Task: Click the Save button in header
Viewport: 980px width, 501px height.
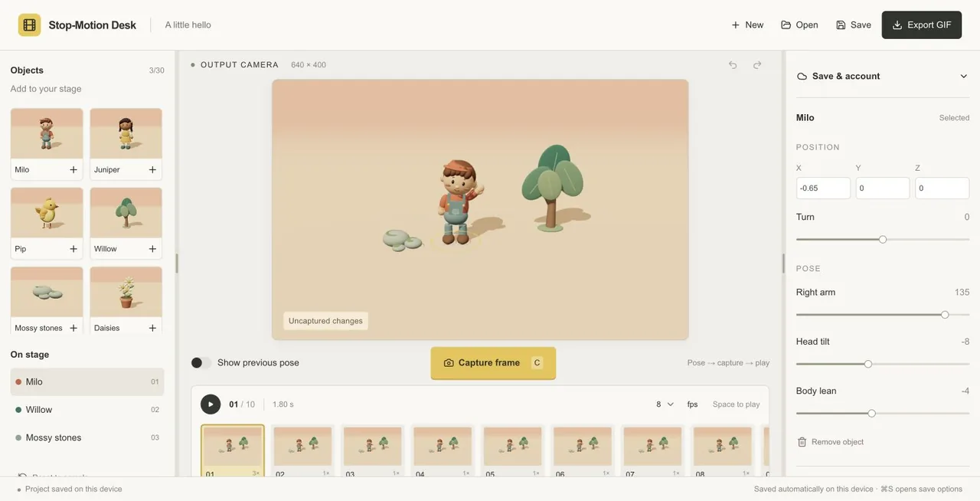Action: coord(853,25)
